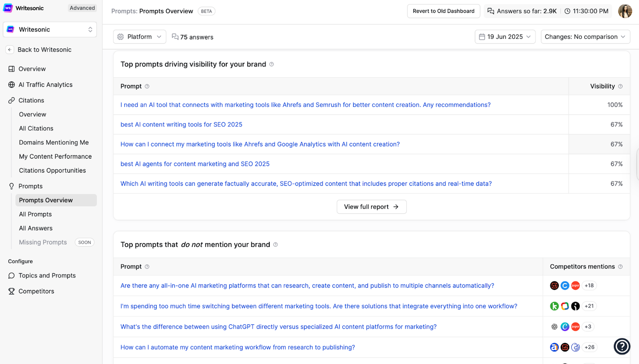Open the 19 Jun 2025 date picker
The height and width of the screenshot is (364, 639).
[x=505, y=37]
